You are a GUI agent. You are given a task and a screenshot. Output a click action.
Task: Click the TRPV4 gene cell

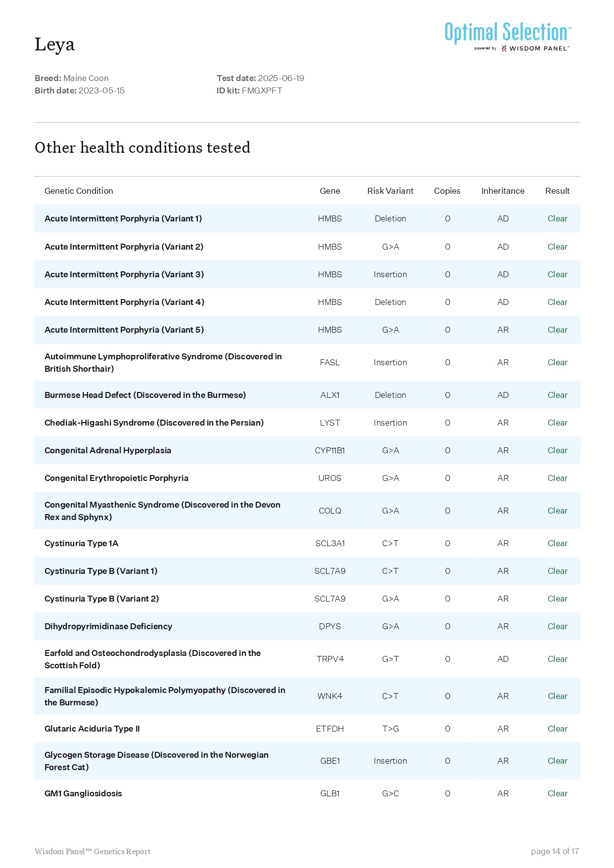pos(330,659)
